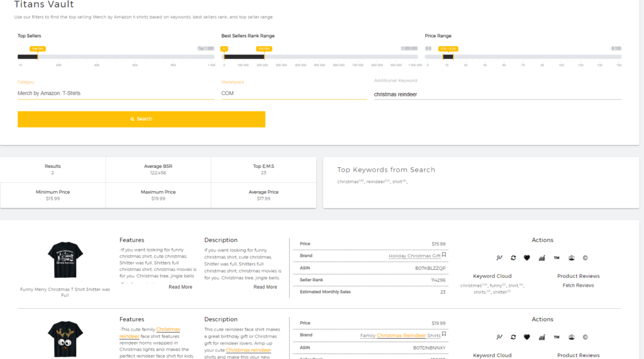Viewport: 644px width, 359px height.
Task: Click the Top Sellers slider handle
Action: [37, 57]
